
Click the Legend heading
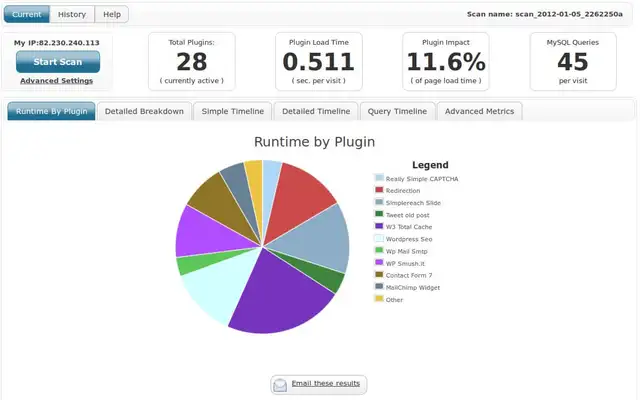(x=430, y=165)
